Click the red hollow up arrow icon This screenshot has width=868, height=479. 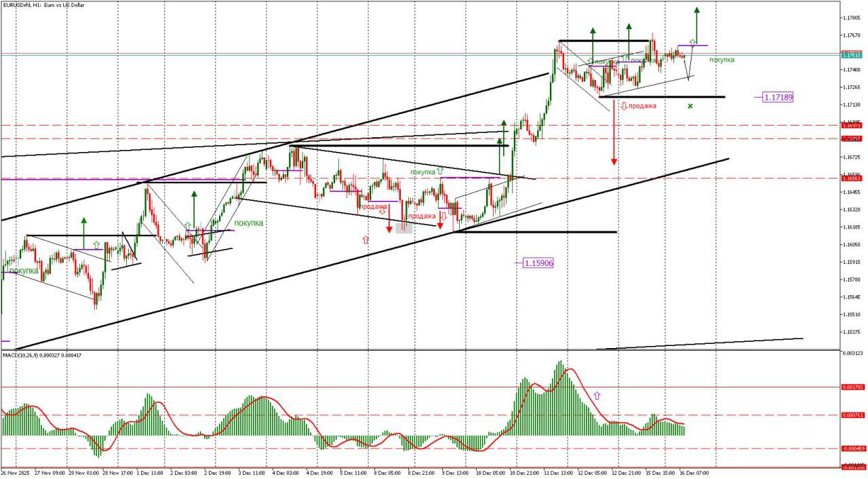pos(366,240)
